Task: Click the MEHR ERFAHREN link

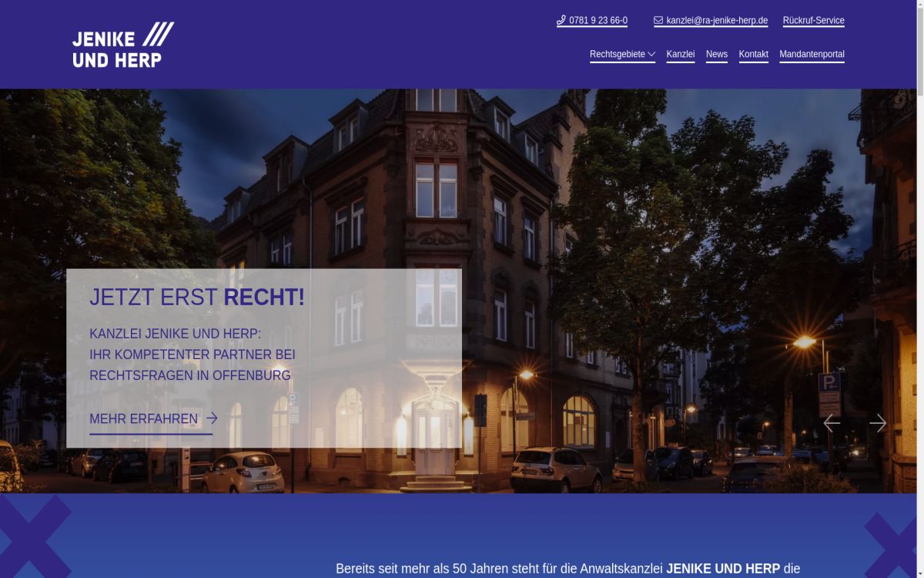Action: click(x=143, y=418)
